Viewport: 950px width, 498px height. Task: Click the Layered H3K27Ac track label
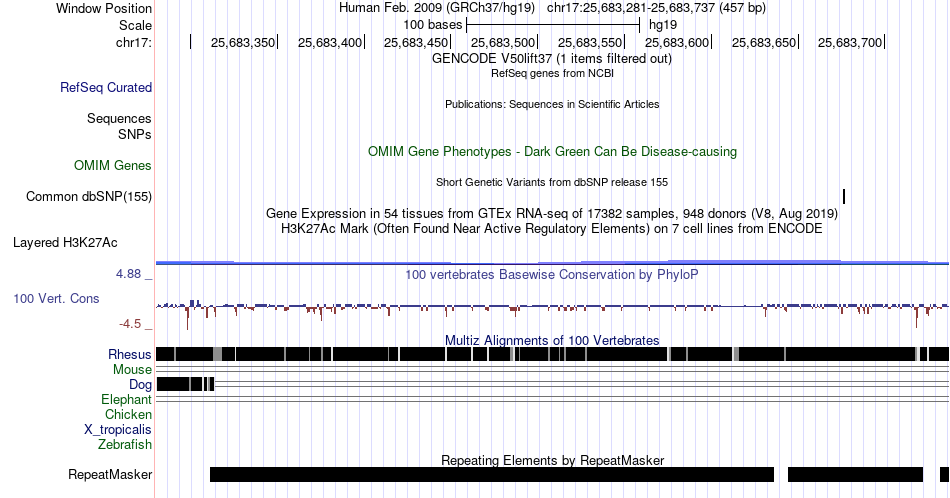click(65, 242)
